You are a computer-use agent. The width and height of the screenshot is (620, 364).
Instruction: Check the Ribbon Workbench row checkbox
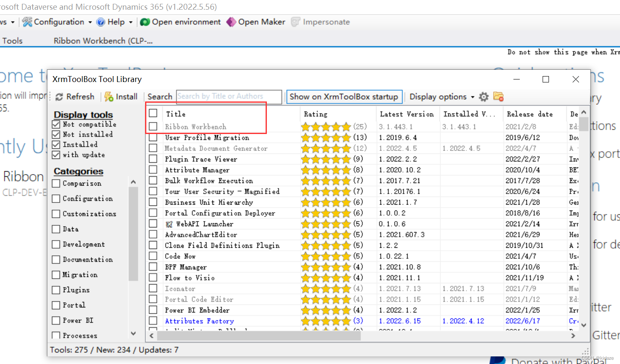(154, 126)
